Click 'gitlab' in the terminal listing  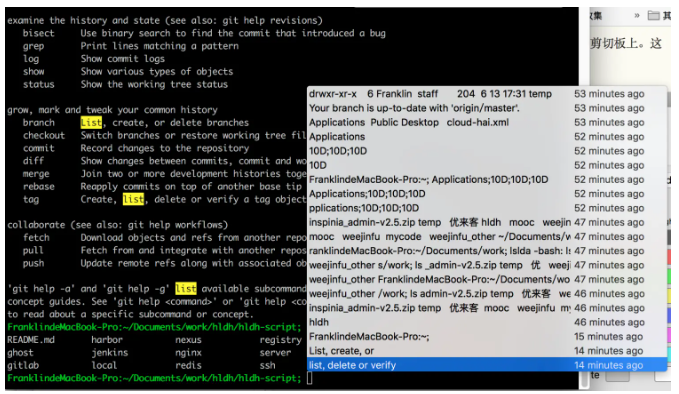click(23, 365)
